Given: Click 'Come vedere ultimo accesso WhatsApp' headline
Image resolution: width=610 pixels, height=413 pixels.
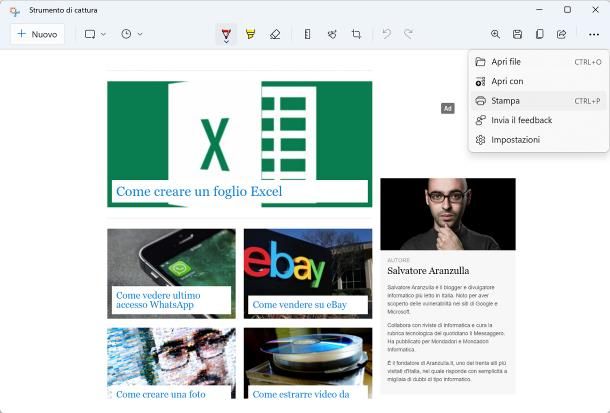Looking at the screenshot, I should [x=158, y=300].
